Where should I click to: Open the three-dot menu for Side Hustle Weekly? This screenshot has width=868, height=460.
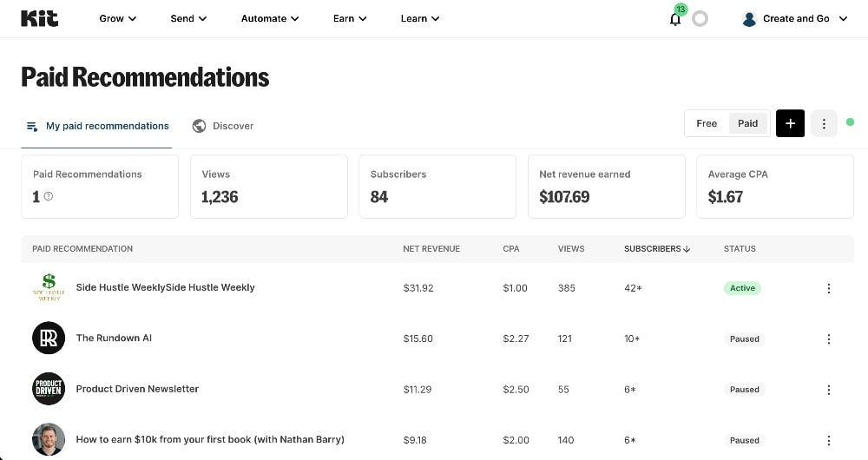click(x=829, y=288)
